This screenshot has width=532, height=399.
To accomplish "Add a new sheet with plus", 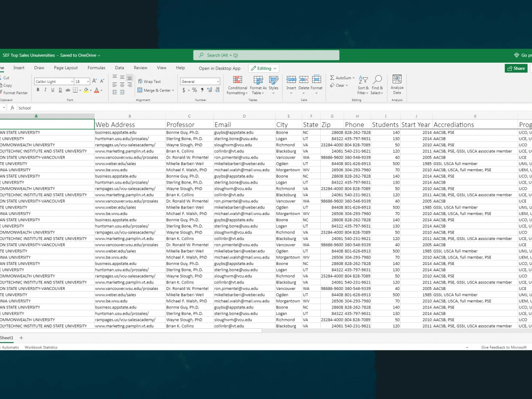I will [x=21, y=338].
